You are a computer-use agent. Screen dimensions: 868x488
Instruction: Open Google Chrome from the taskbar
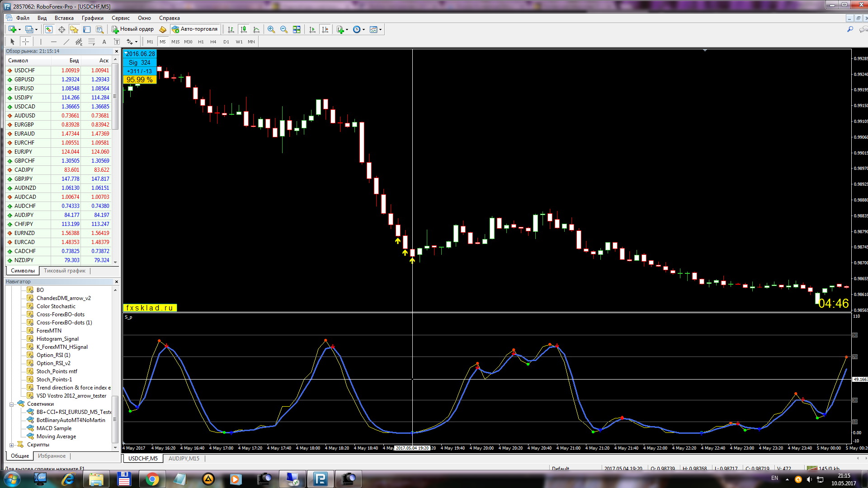point(152,479)
